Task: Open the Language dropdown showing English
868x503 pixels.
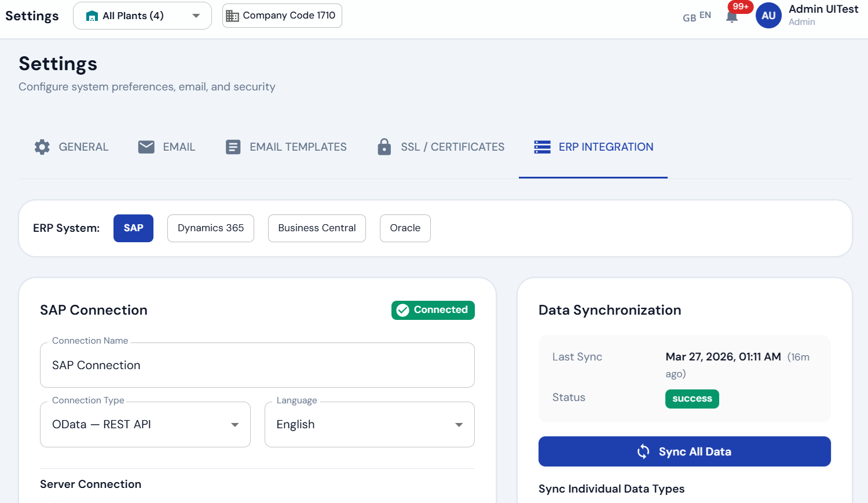Action: pos(369,424)
